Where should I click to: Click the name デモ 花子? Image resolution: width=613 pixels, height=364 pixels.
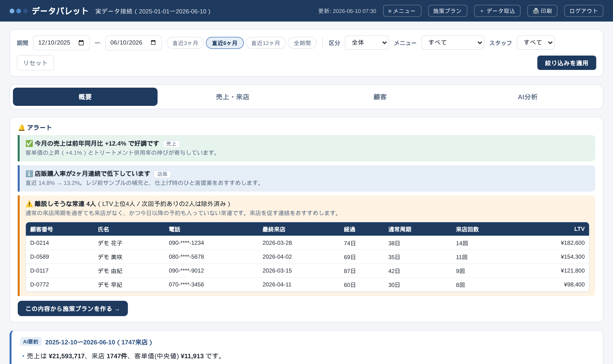(x=110, y=243)
